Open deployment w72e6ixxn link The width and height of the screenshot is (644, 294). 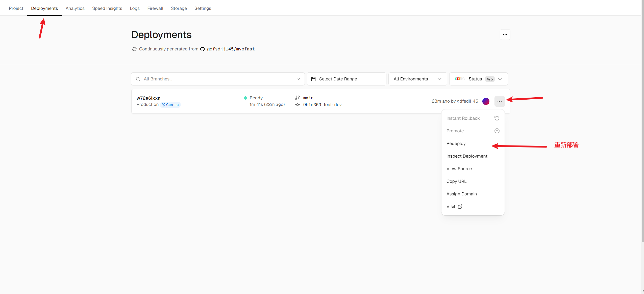[x=148, y=98]
